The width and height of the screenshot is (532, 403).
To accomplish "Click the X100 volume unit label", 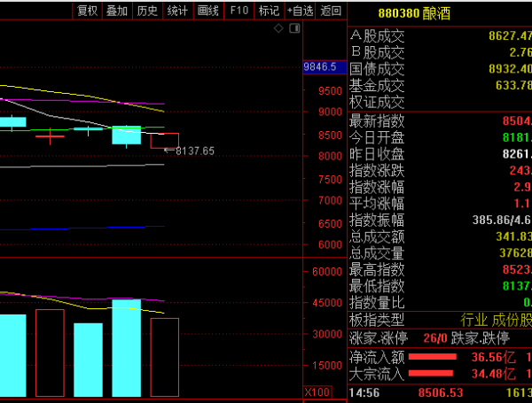I will pyautogui.click(x=316, y=391).
